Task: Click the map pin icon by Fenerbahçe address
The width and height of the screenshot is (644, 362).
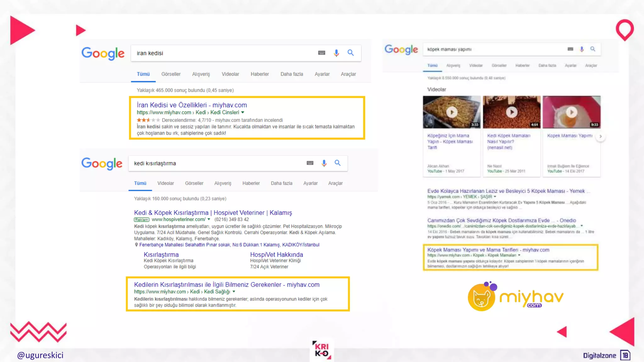Action: [136, 245]
